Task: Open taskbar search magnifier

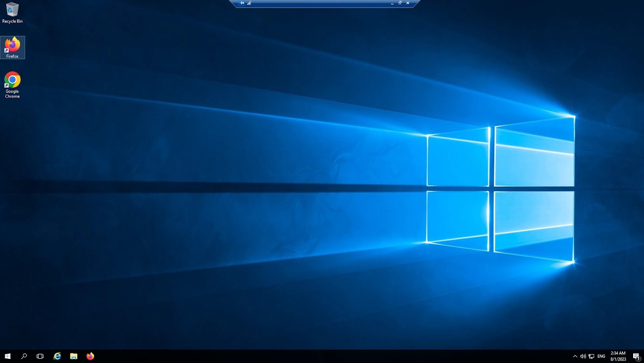Action: coord(24,356)
